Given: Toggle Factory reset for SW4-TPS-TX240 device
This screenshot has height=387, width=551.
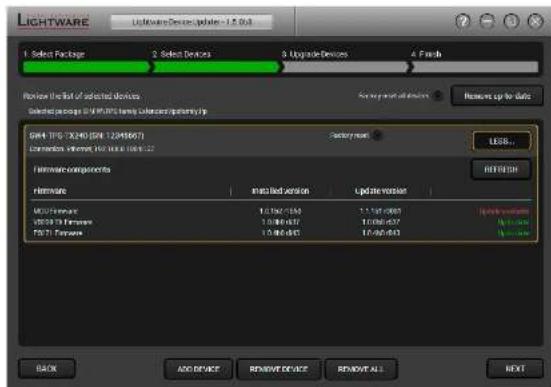Looking at the screenshot, I should coord(377,135).
